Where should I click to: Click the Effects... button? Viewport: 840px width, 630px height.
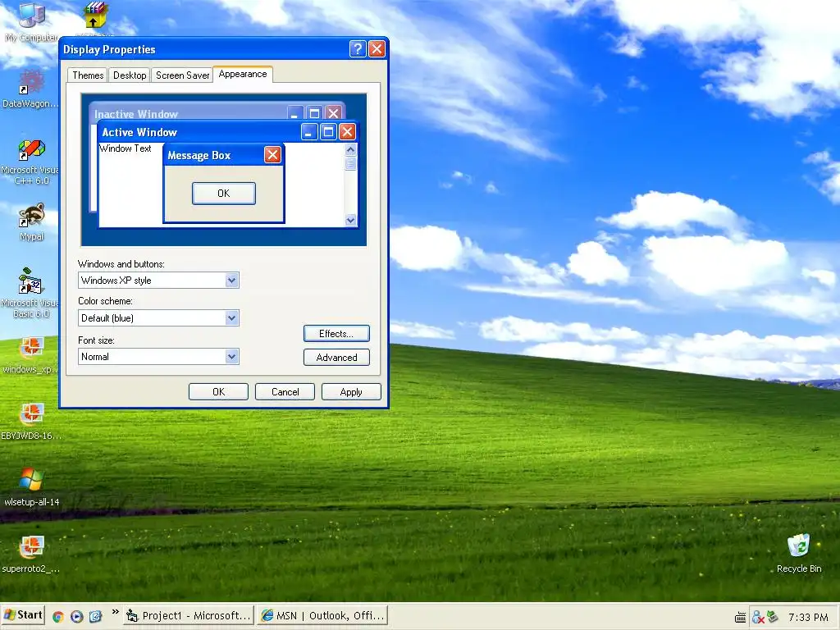[336, 333]
